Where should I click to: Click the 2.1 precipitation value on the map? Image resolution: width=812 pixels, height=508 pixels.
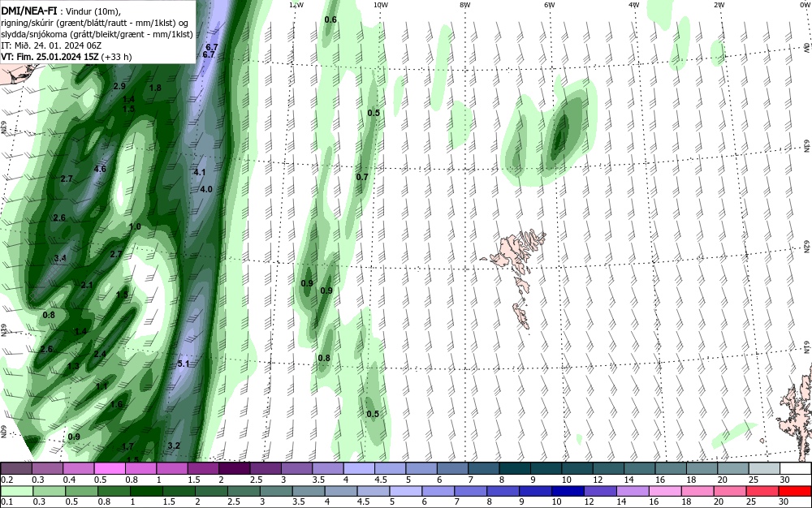click(x=87, y=285)
